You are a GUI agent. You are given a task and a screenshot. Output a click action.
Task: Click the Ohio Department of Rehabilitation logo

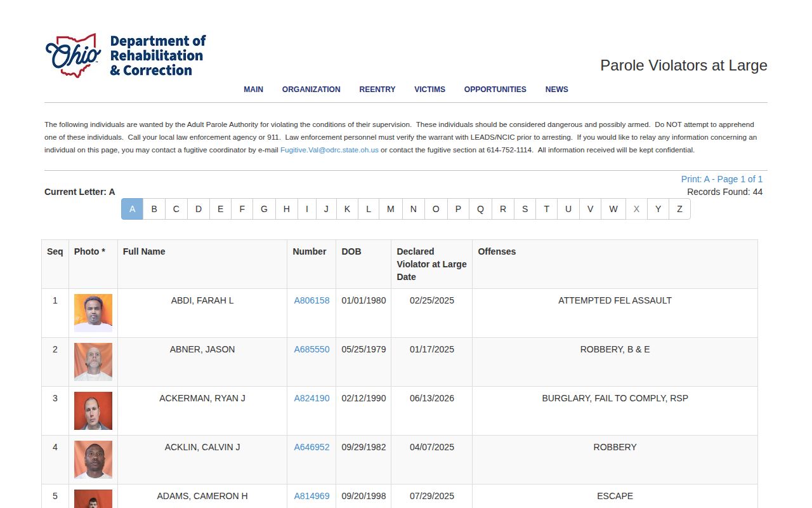[126, 56]
